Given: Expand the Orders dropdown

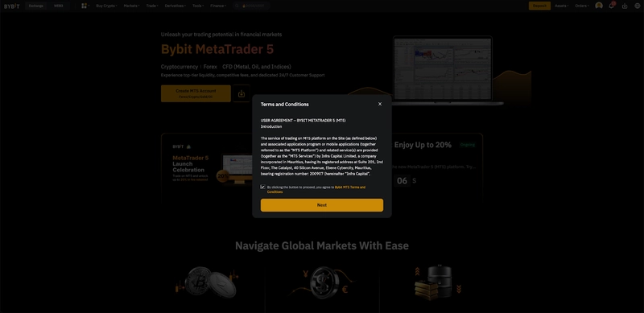Looking at the screenshot, I should click(581, 6).
